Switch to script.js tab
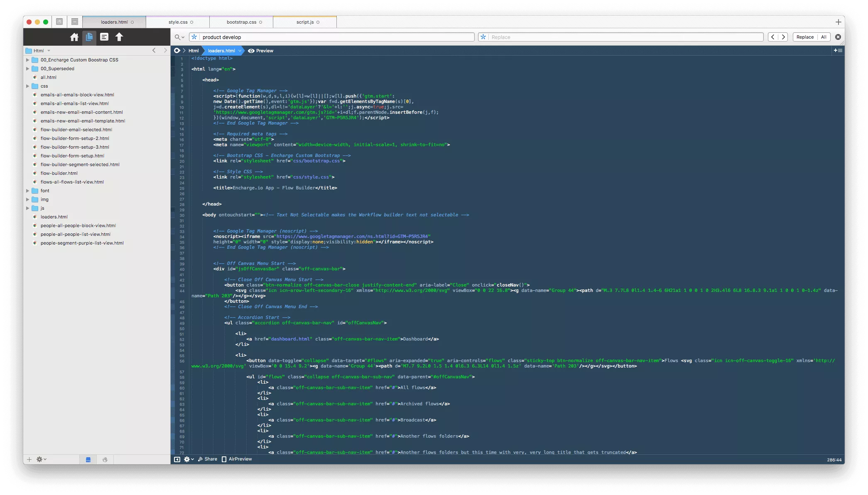The width and height of the screenshot is (868, 495). point(305,22)
